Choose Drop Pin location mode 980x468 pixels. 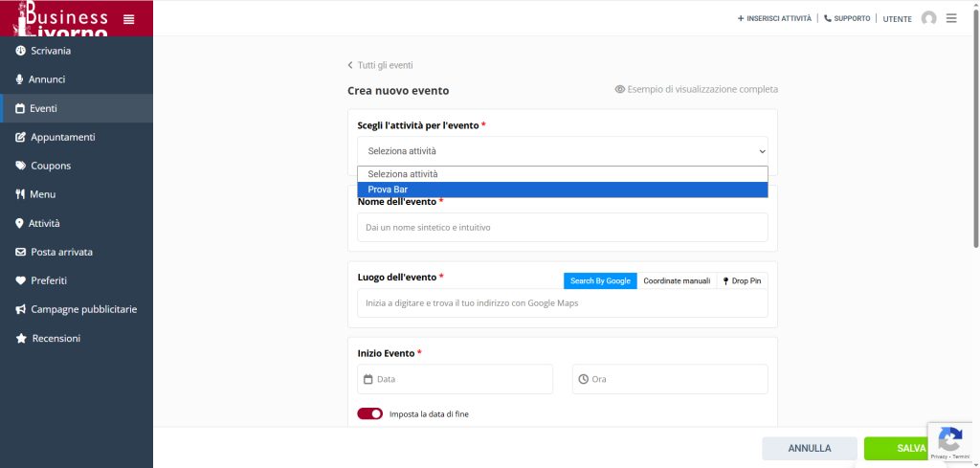click(x=745, y=280)
